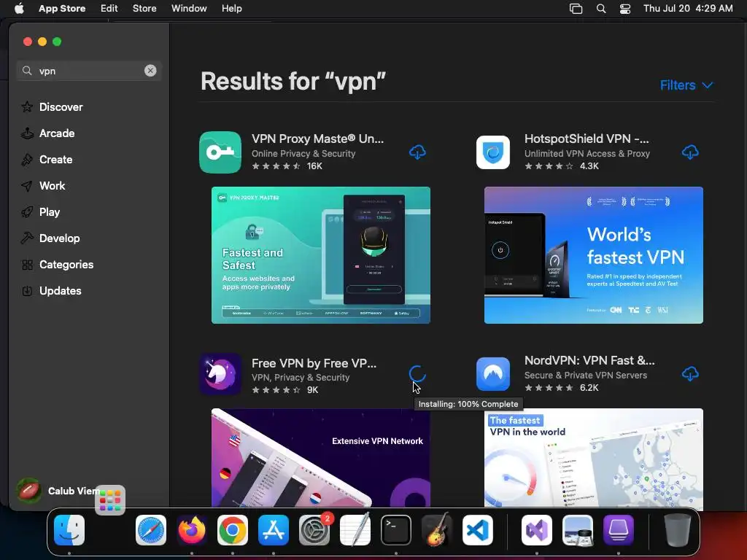View VPN Proxy Master Fastest and Safest screenshot
747x560 pixels.
(x=321, y=255)
